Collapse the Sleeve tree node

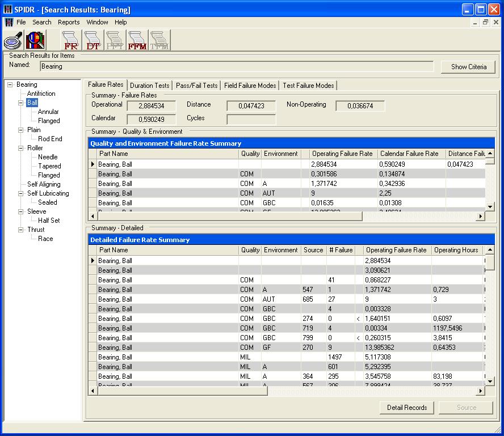click(20, 211)
